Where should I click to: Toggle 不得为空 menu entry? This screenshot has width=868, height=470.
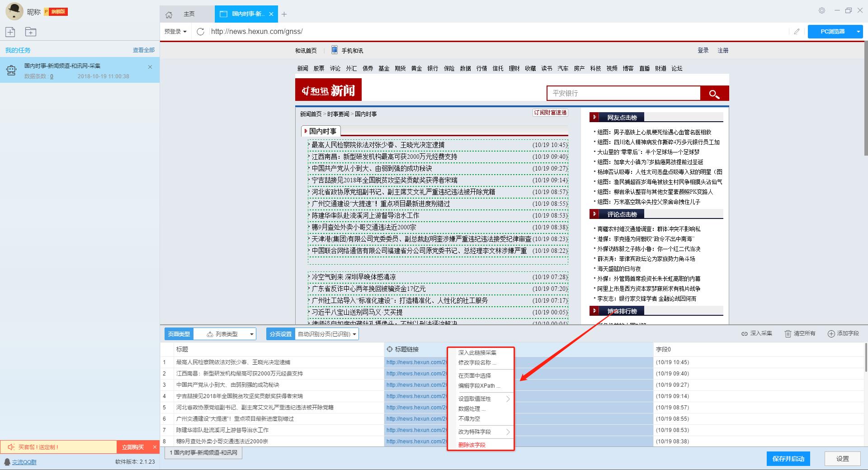[469, 418]
